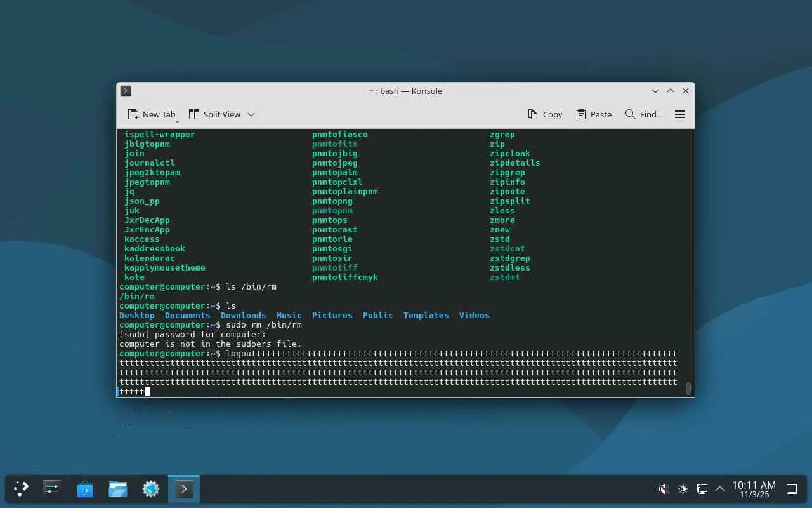Click "computer is not in the sudoers file."
The width and height of the screenshot is (812, 508).
(211, 344)
